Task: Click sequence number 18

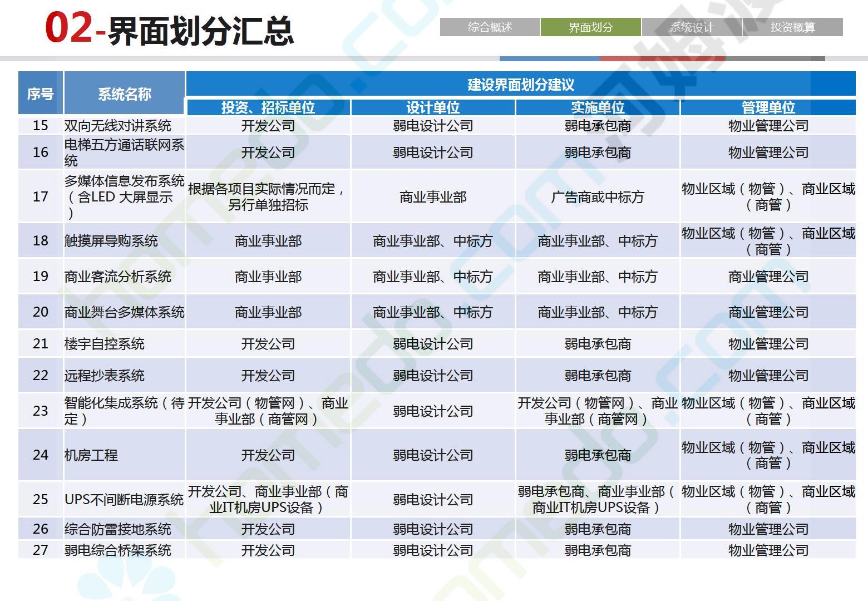Action: [41, 241]
